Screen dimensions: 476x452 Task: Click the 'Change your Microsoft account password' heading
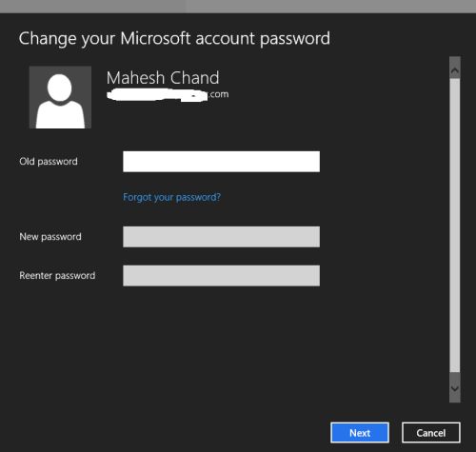174,39
